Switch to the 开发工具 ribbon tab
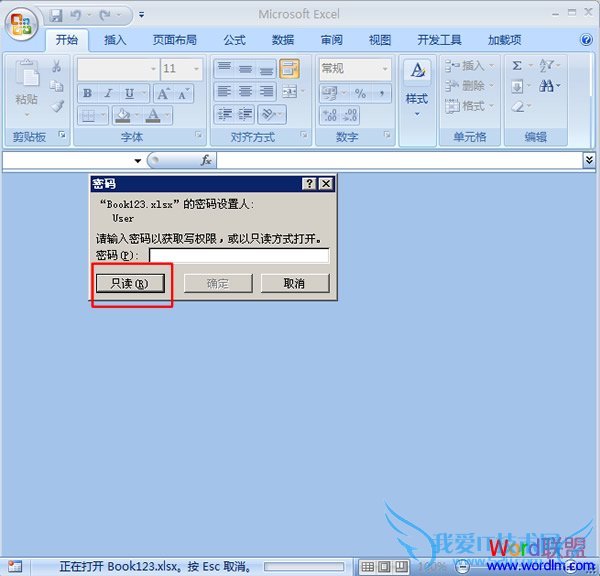 439,40
